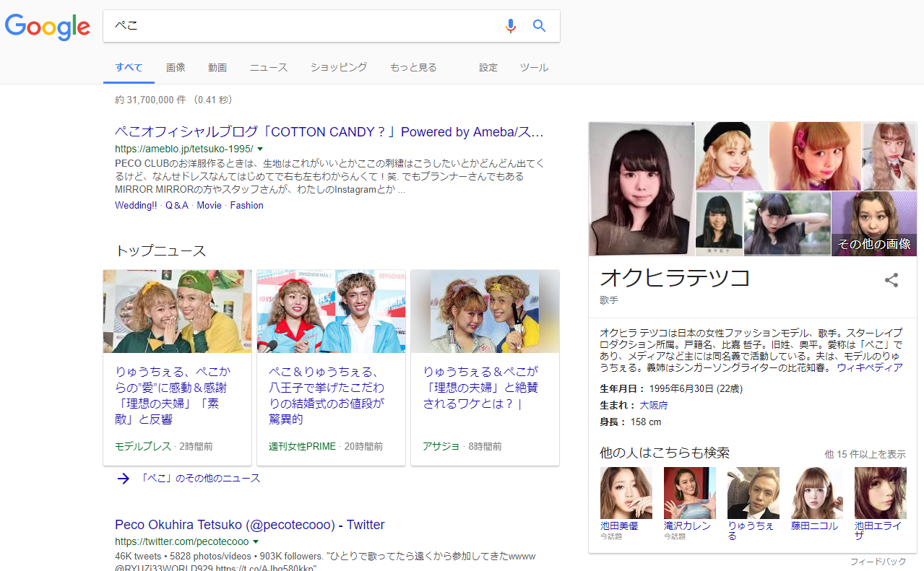
Task: Open the 設定 menu
Action: pyautogui.click(x=488, y=67)
